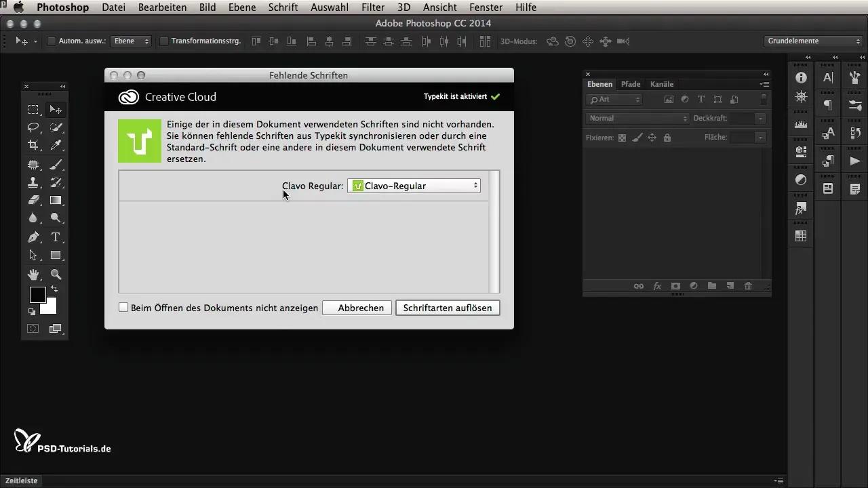Open the Clavo-Regular font dropdown
Screen dimensions: 868x488
pyautogui.click(x=414, y=186)
